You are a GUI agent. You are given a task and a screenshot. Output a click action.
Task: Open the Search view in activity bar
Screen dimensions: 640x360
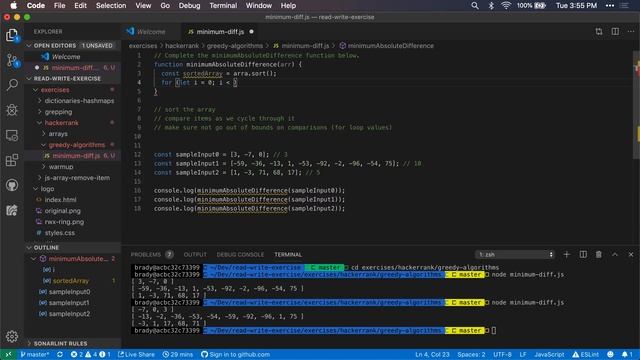point(12,85)
